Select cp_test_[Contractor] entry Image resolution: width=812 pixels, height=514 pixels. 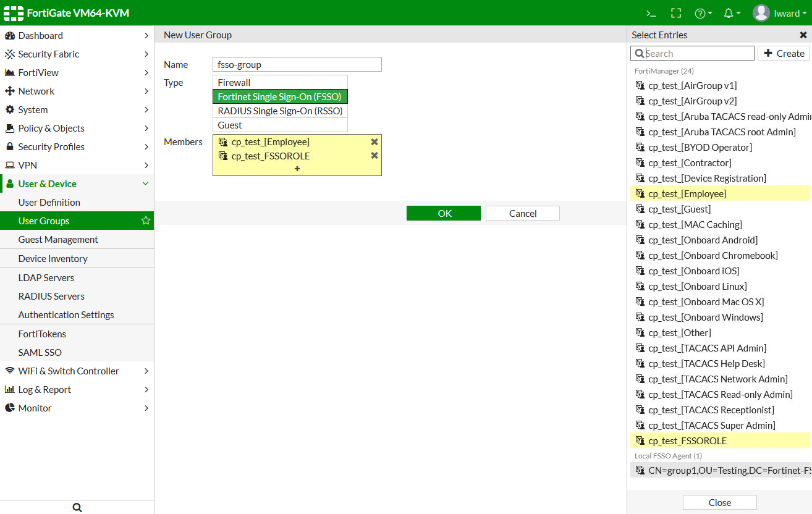[720, 163]
